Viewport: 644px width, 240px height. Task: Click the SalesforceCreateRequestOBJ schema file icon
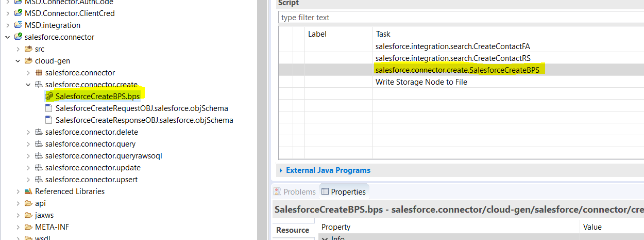(49, 108)
